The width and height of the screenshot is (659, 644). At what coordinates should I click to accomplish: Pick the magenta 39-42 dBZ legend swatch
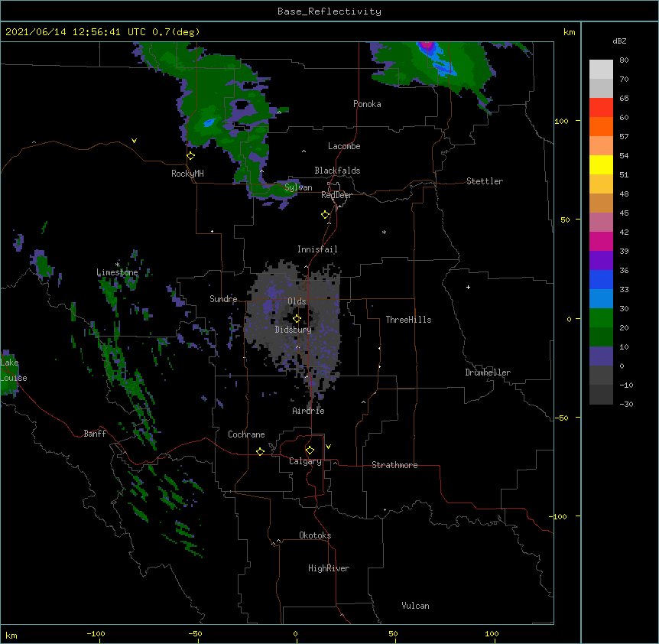(601, 241)
